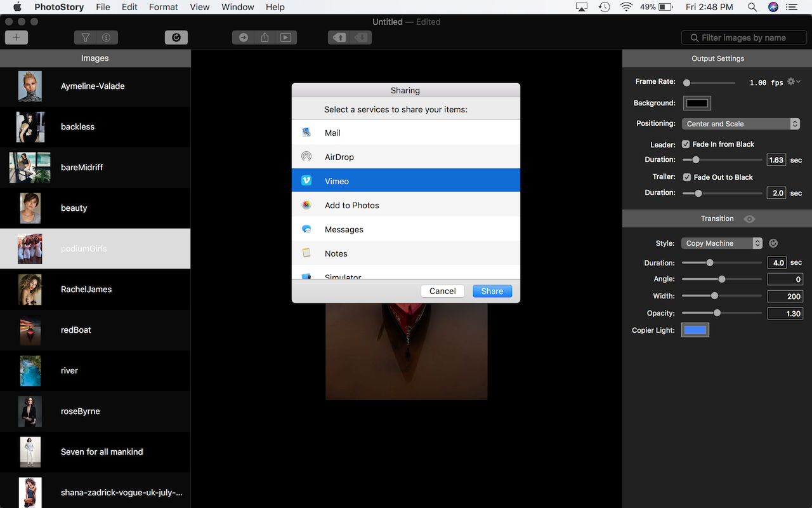Click the tag with down arrow icon
Image resolution: width=812 pixels, height=508 pixels.
click(361, 37)
